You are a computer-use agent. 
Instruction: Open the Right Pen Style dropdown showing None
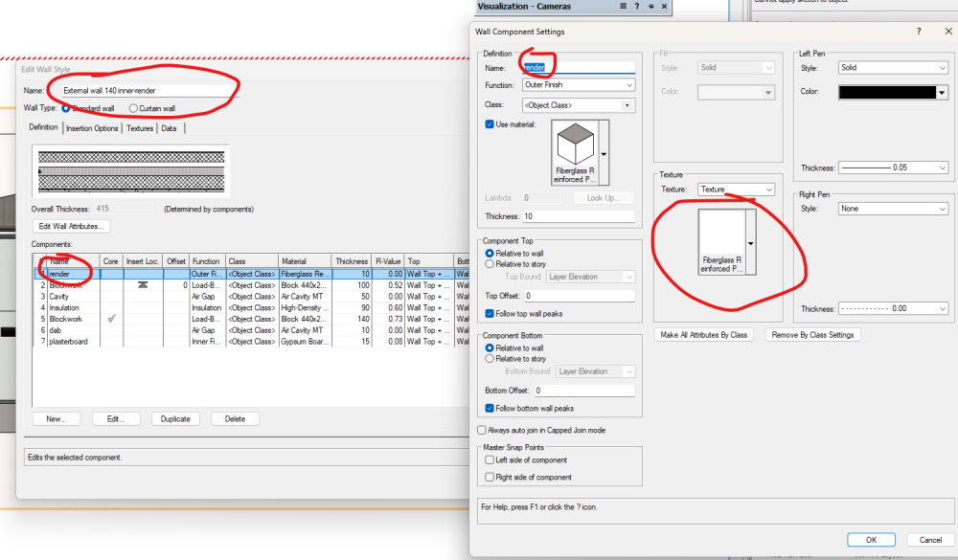coord(893,208)
